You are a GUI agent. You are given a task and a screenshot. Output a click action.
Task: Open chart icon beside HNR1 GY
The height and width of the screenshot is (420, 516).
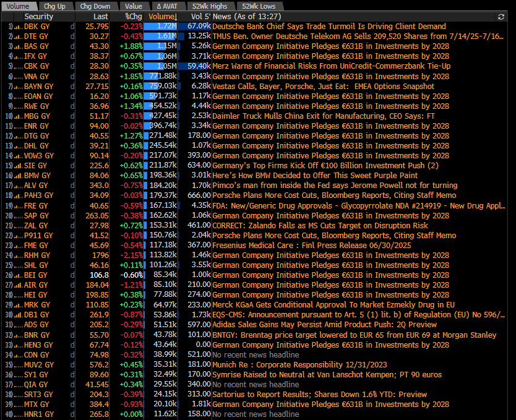click(18, 414)
